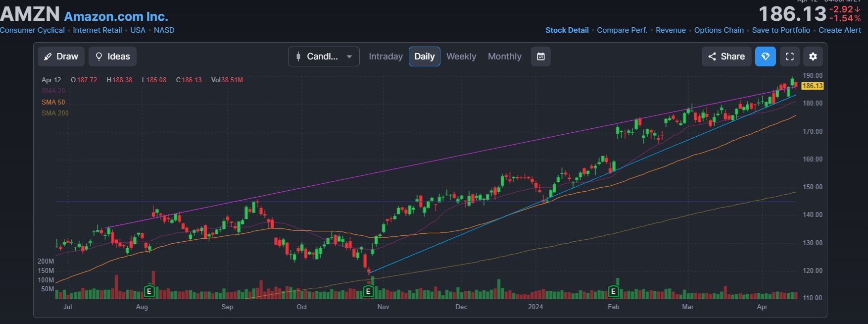Toggle the SMA 50 legend label
This screenshot has height=324, width=868.
(x=53, y=102)
